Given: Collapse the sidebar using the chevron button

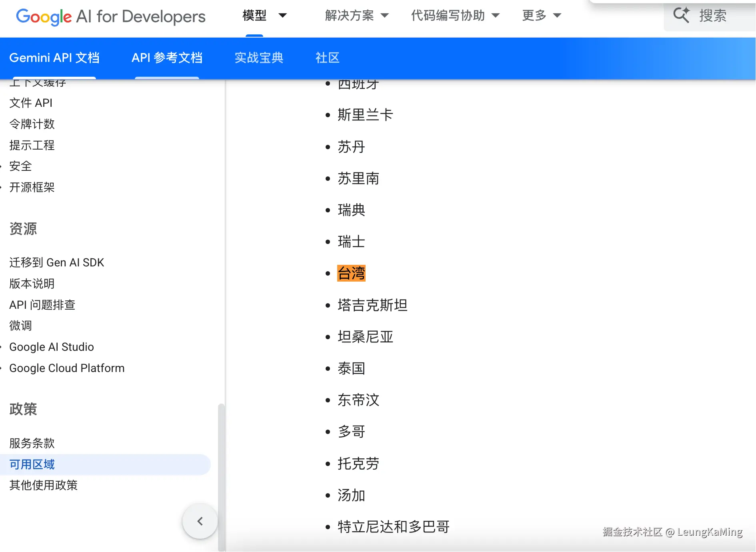Looking at the screenshot, I should (200, 521).
